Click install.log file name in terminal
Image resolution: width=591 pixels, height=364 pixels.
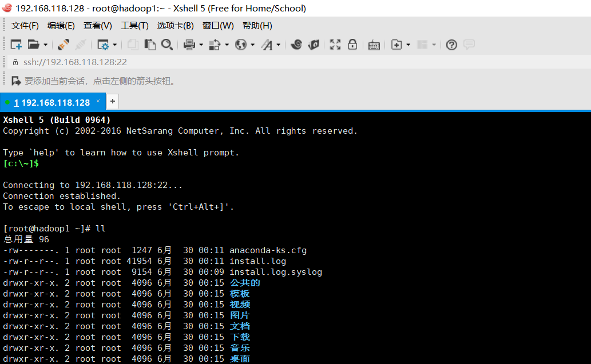(258, 261)
